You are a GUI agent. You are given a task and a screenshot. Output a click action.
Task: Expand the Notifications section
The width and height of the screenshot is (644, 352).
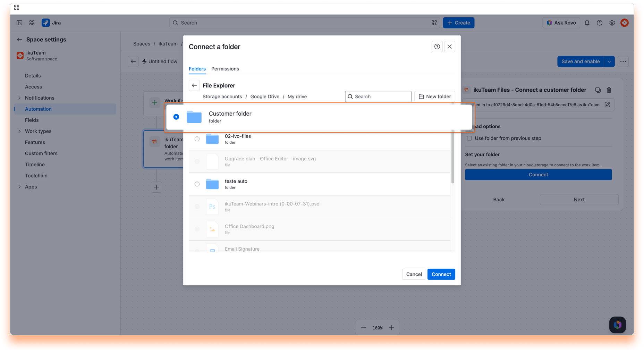(x=19, y=98)
